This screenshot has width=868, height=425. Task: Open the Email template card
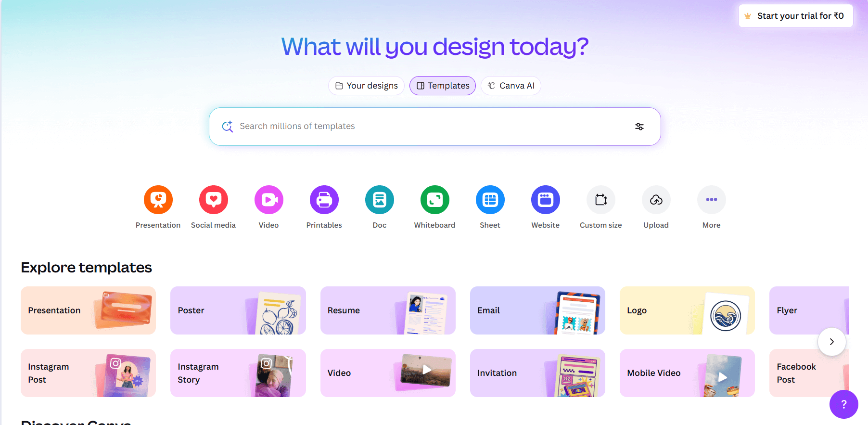537,310
